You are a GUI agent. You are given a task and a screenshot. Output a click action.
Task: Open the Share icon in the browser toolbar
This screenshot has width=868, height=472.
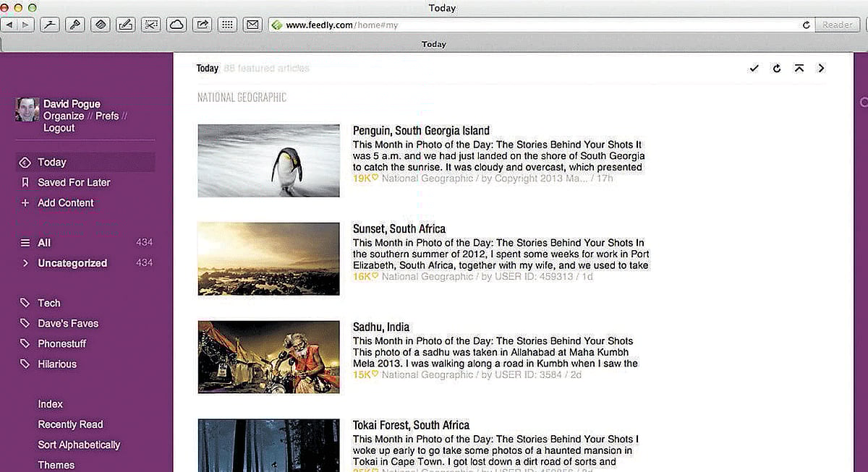click(x=202, y=24)
